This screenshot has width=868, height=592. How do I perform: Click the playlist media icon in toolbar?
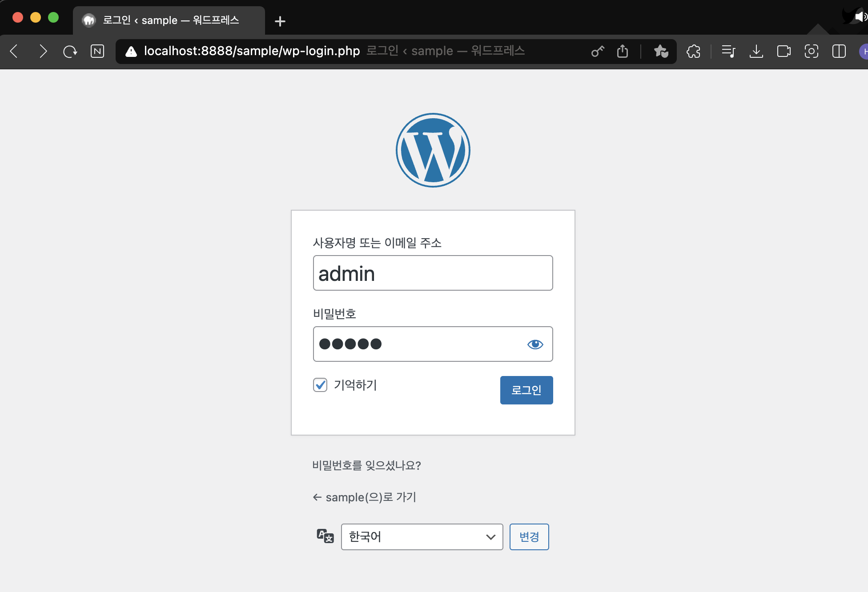(728, 52)
